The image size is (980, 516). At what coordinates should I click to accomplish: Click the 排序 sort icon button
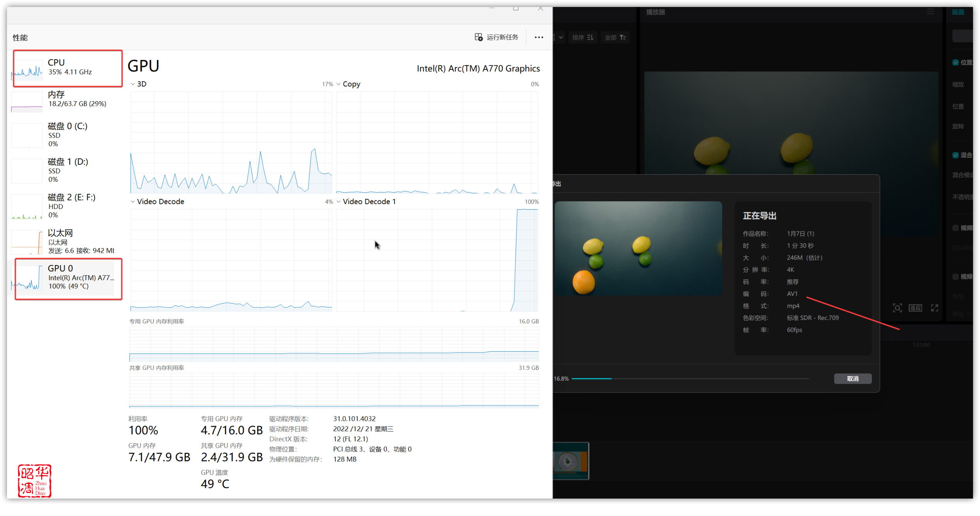coord(583,38)
